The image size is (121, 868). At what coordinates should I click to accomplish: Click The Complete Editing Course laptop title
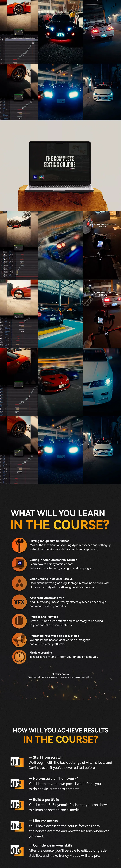click(60, 162)
